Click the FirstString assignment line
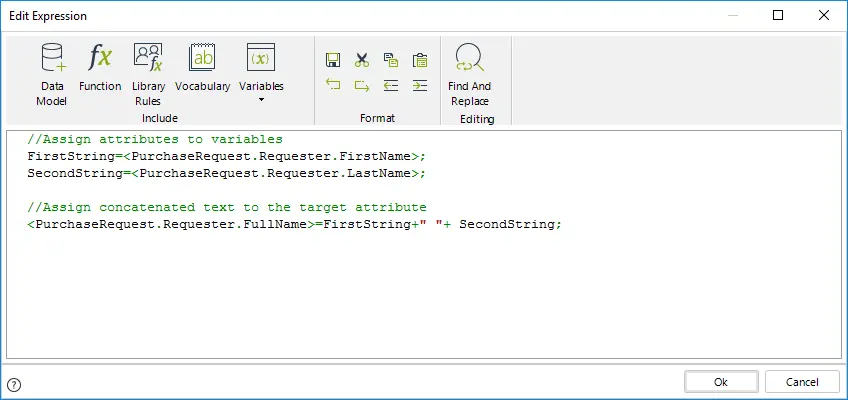Image resolution: width=848 pixels, height=400 pixels. click(227, 156)
